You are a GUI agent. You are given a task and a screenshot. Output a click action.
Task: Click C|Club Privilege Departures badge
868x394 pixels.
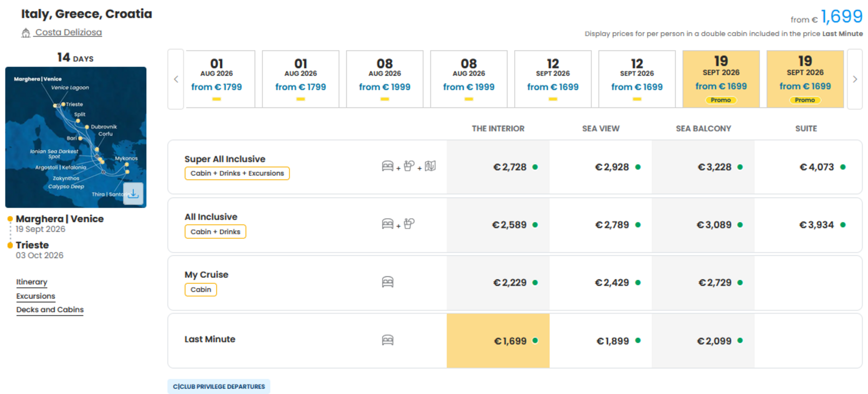tap(219, 387)
